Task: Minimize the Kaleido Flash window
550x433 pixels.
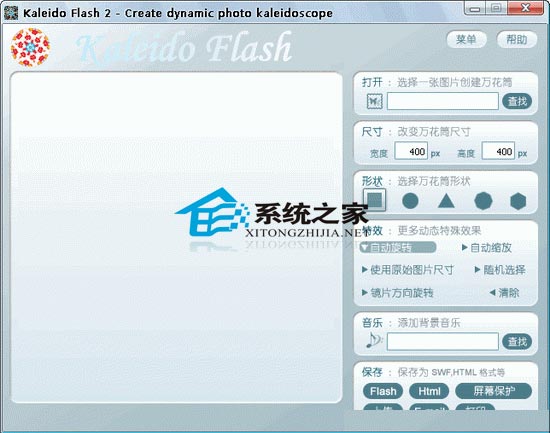Action: pyautogui.click(x=475, y=8)
